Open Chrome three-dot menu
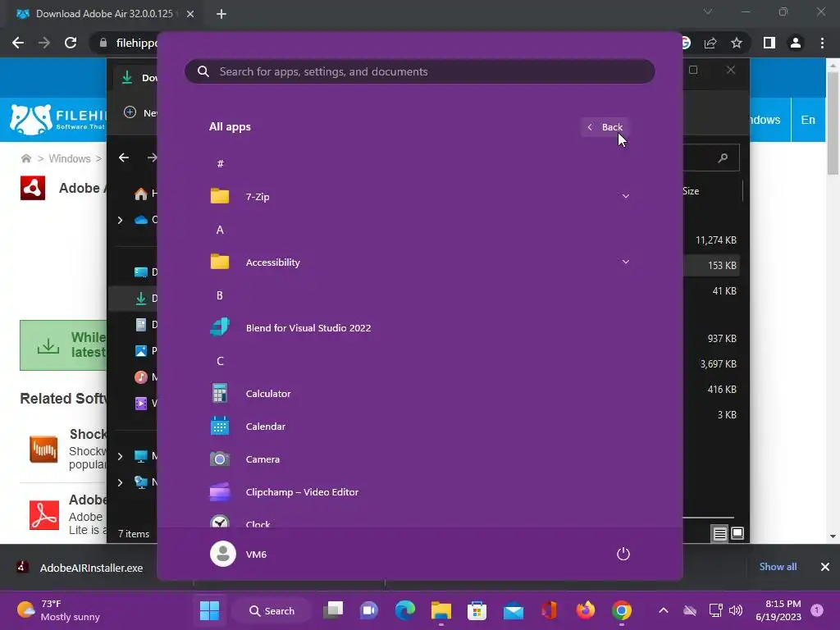 point(822,43)
